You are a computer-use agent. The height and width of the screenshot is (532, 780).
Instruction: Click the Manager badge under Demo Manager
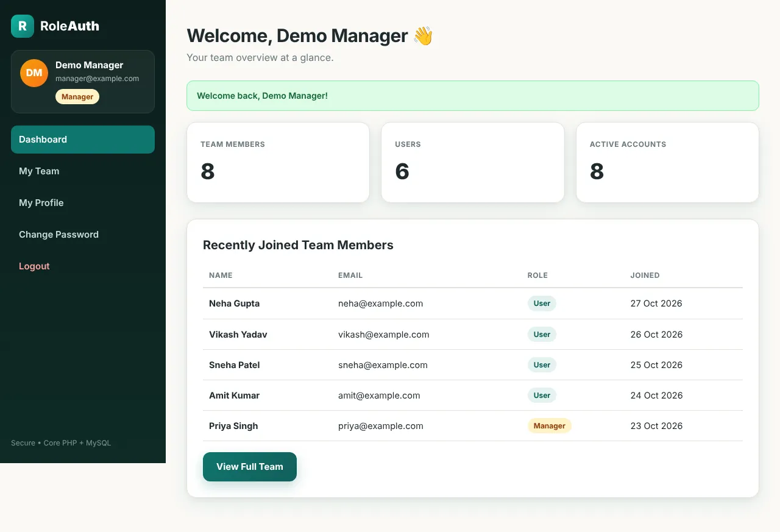coord(77,97)
